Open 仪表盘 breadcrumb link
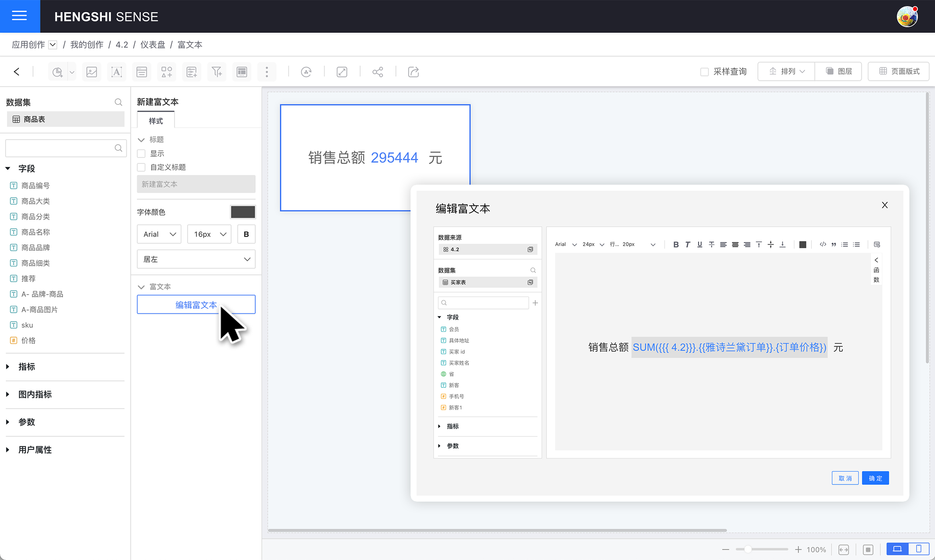The image size is (935, 560). (x=153, y=45)
